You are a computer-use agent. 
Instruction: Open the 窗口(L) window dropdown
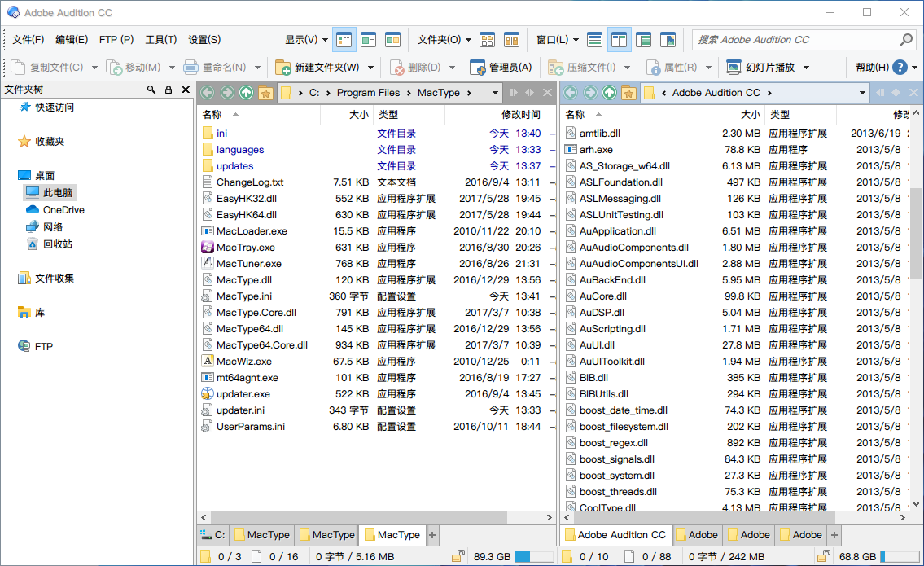pyautogui.click(x=558, y=40)
